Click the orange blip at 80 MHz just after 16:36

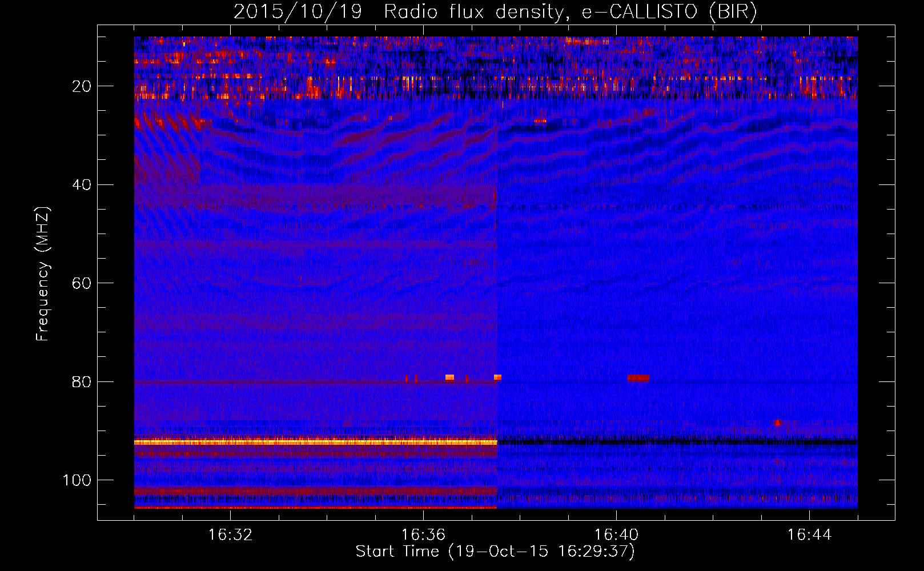(449, 377)
